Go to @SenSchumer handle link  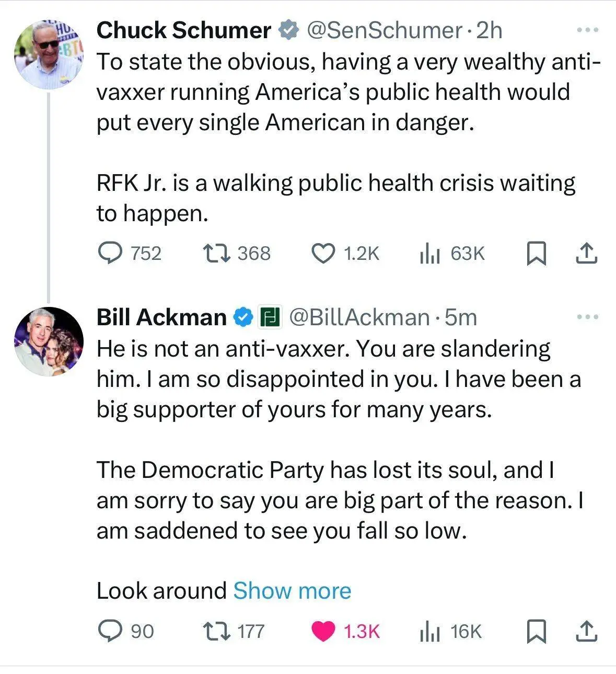click(384, 31)
